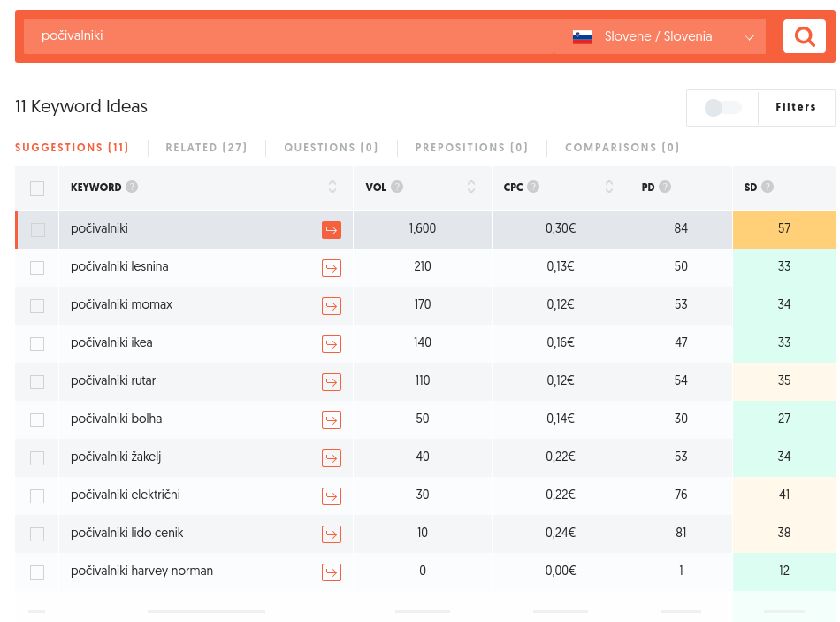Click the help icon next to SD
This screenshot has width=840, height=622.
767,187
